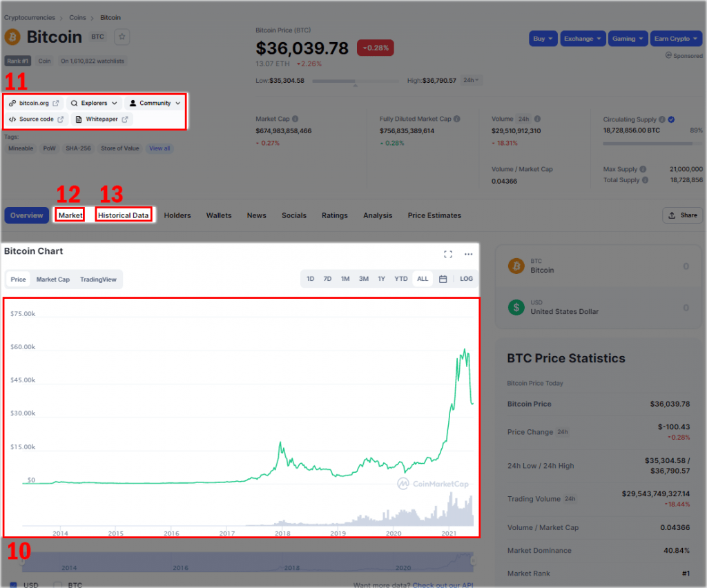Click the PoW tag
Image resolution: width=707 pixels, height=588 pixels.
coord(49,148)
